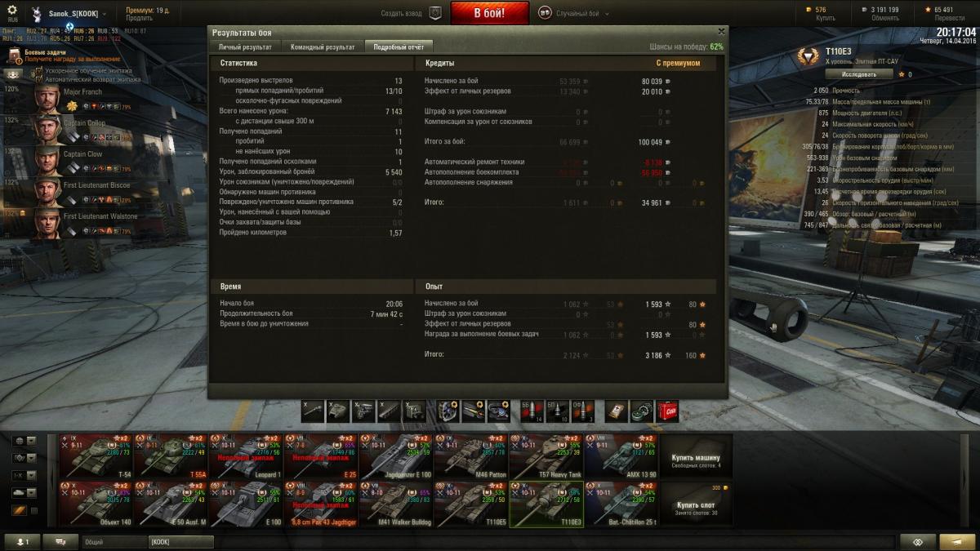The image size is (980, 551).
Task: Click the create platoon shield icon
Action: point(435,13)
